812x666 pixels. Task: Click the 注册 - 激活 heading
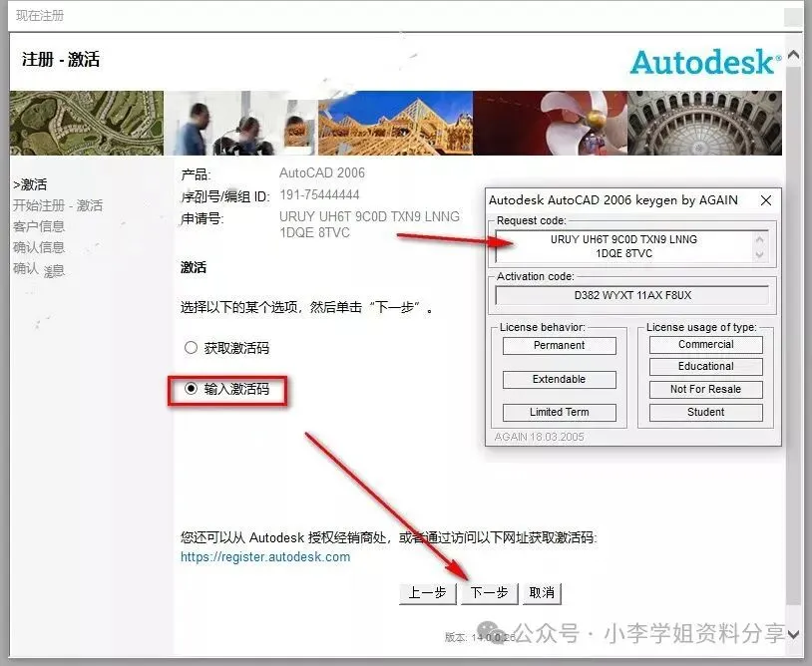[61, 60]
